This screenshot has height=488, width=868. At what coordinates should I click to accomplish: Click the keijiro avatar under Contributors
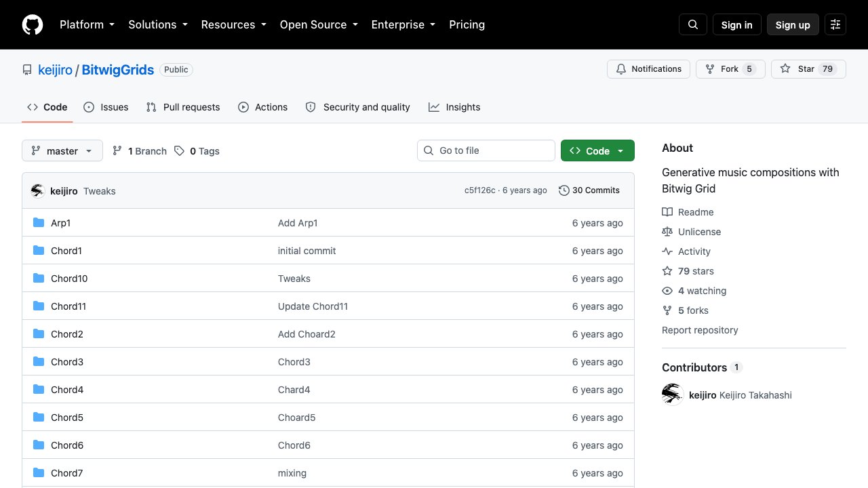pyautogui.click(x=673, y=394)
